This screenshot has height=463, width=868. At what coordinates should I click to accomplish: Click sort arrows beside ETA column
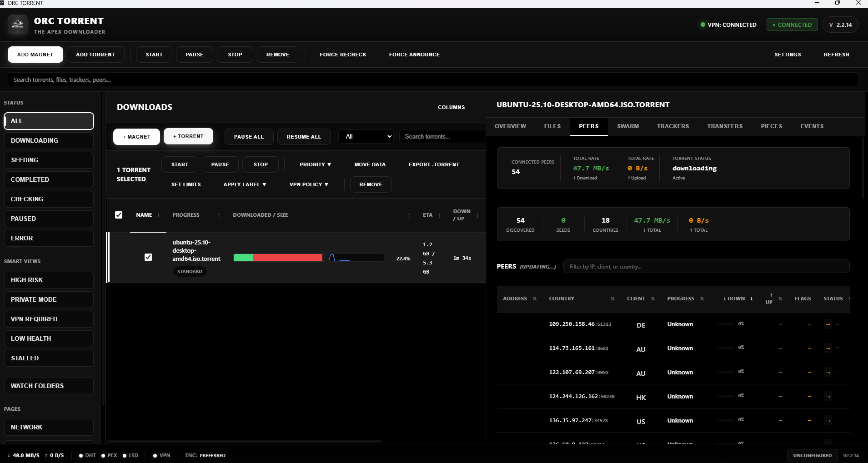click(x=439, y=215)
